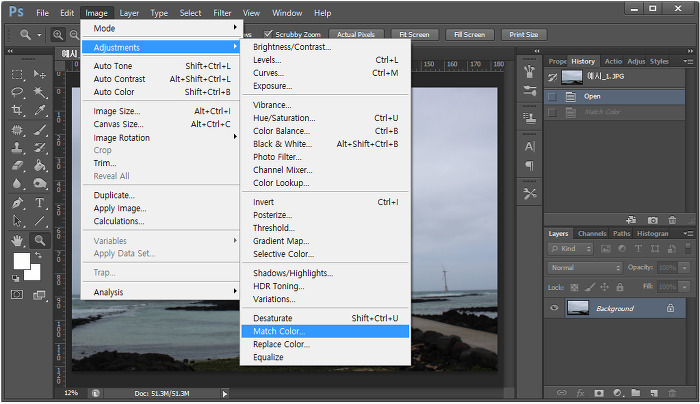Image resolution: width=700 pixels, height=404 pixels.
Task: Set history brush source for Open state
Action: click(552, 96)
